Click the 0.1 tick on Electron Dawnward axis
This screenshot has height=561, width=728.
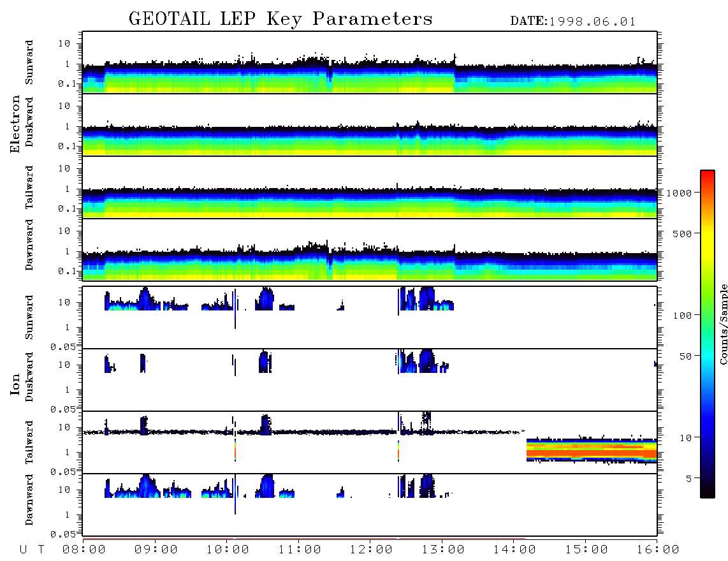[x=67, y=271]
